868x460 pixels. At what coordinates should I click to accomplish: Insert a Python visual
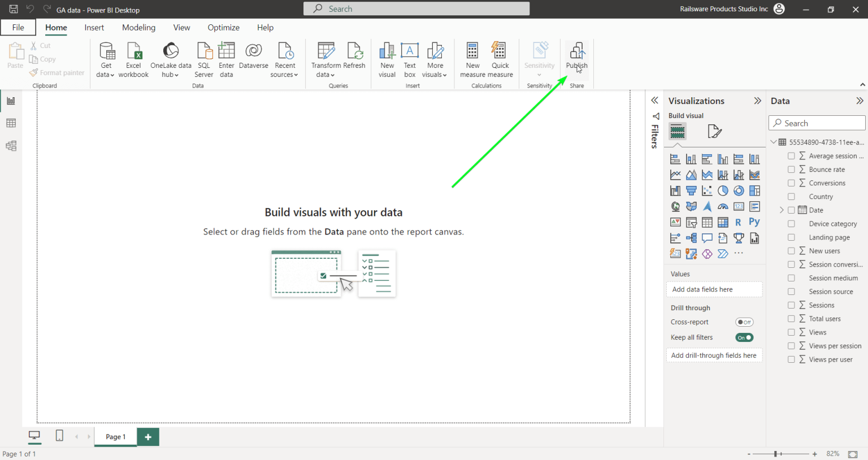(x=754, y=222)
